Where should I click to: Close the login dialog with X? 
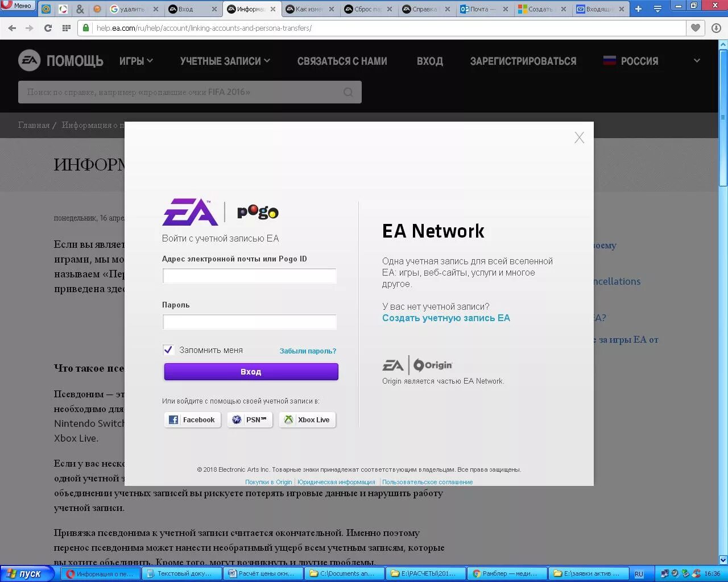pos(579,138)
